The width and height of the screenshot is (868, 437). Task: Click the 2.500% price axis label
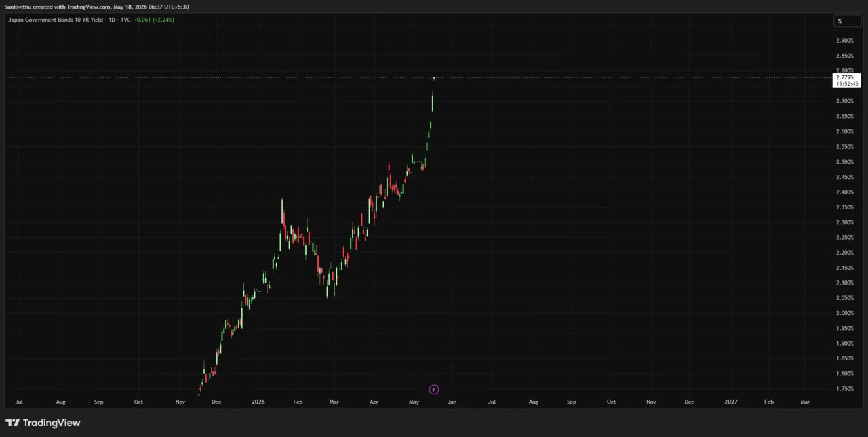[x=844, y=162]
